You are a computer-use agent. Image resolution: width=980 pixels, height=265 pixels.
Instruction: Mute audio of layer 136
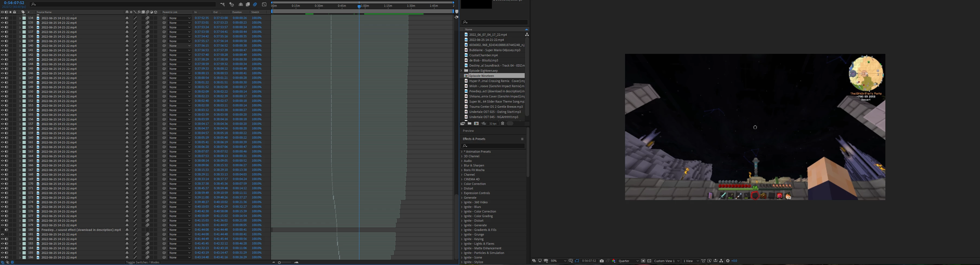pyautogui.click(x=7, y=27)
